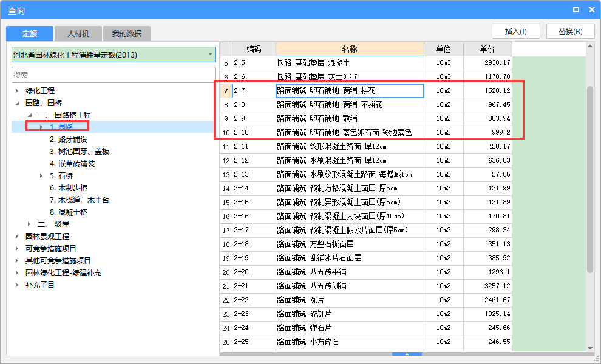Click the bottom panel expand arrow
Image resolution: width=601 pixels, height=364 pixels.
(407, 354)
